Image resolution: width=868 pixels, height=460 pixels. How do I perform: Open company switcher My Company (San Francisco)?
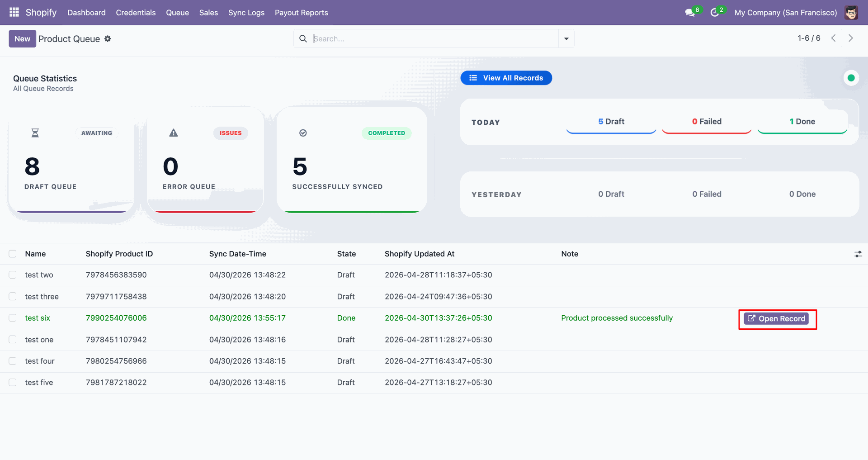point(786,13)
